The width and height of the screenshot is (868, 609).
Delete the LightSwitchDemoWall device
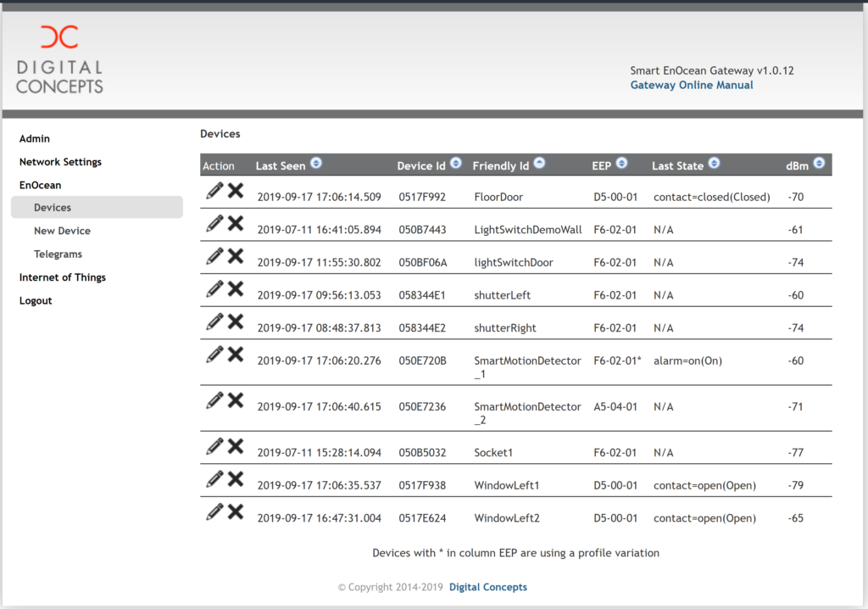(236, 223)
